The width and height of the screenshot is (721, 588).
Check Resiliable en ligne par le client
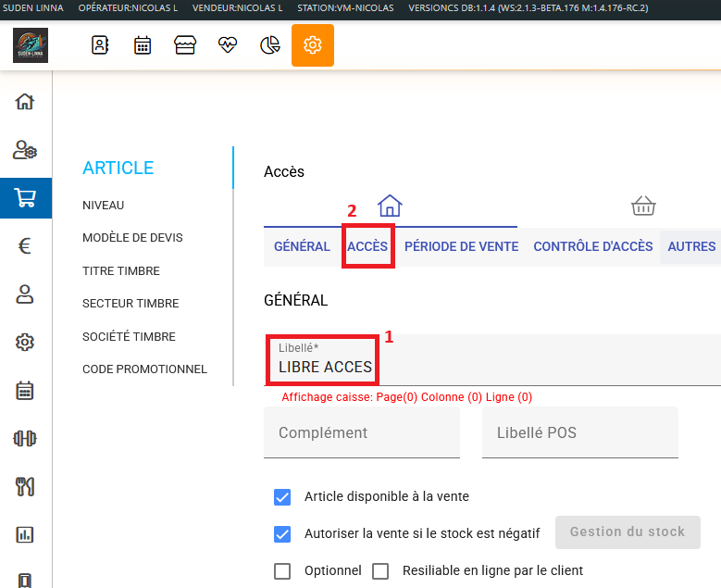[380, 570]
